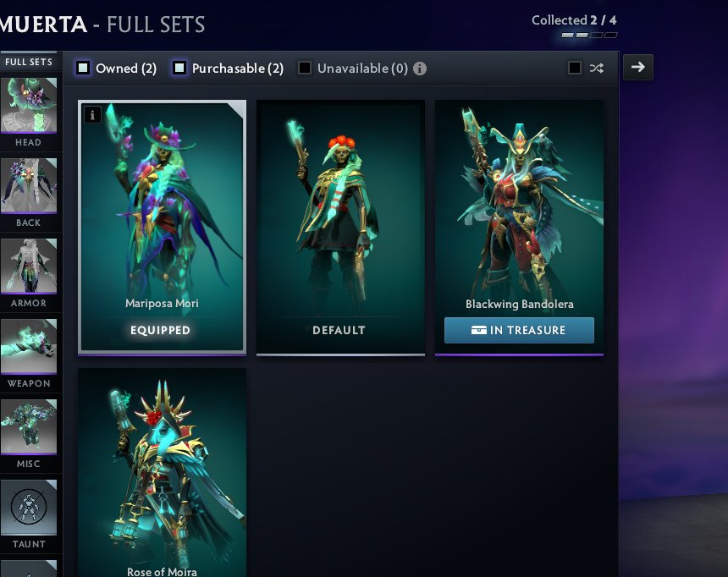Viewport: 728px width, 577px height.
Task: Select the Misc slot icon
Action: (x=29, y=426)
